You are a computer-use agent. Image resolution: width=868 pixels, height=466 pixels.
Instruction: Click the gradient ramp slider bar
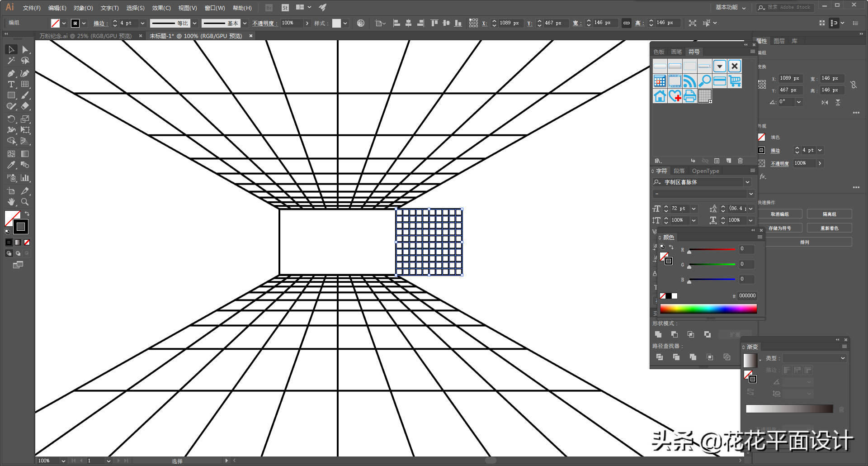789,409
